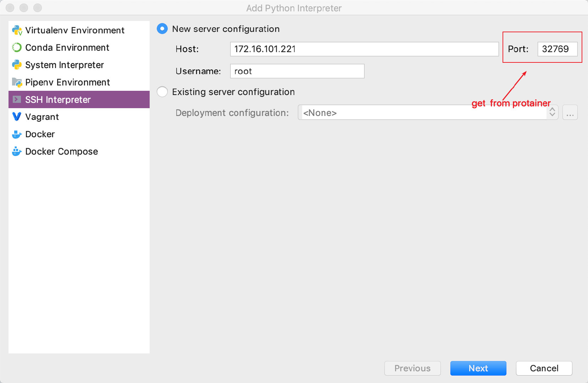This screenshot has width=588, height=383.
Task: Close the Add Python Interpreter window
Action: click(10, 7)
